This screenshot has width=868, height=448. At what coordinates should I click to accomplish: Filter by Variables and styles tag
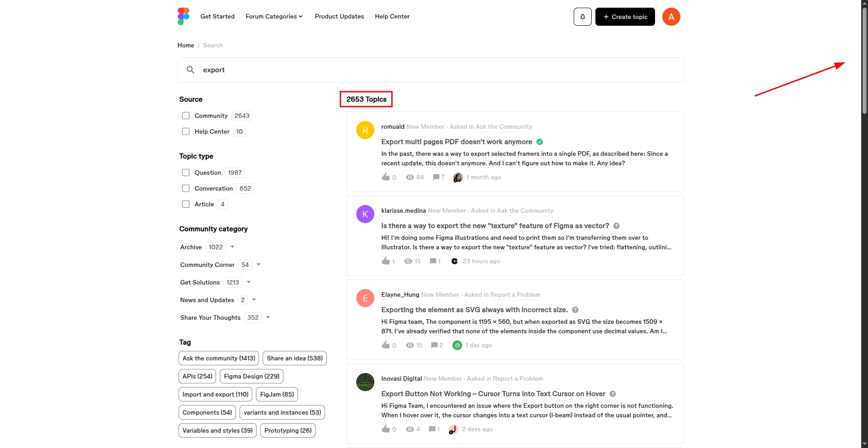click(217, 430)
